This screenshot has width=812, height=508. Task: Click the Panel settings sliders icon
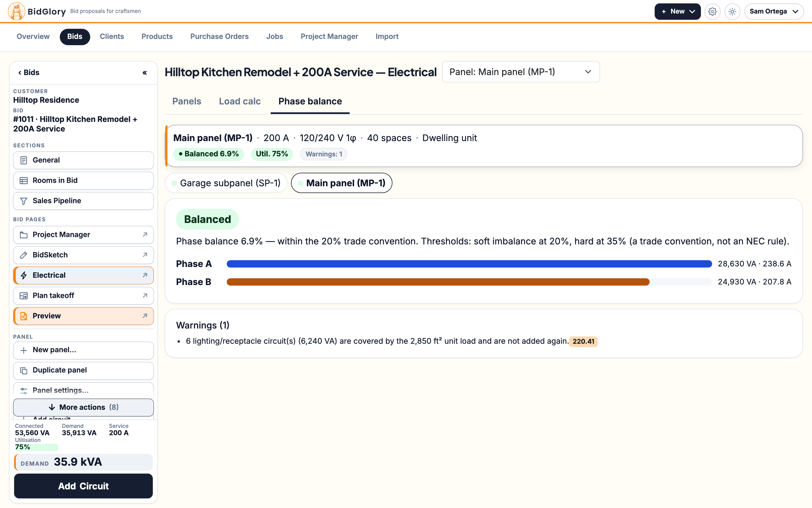point(23,391)
